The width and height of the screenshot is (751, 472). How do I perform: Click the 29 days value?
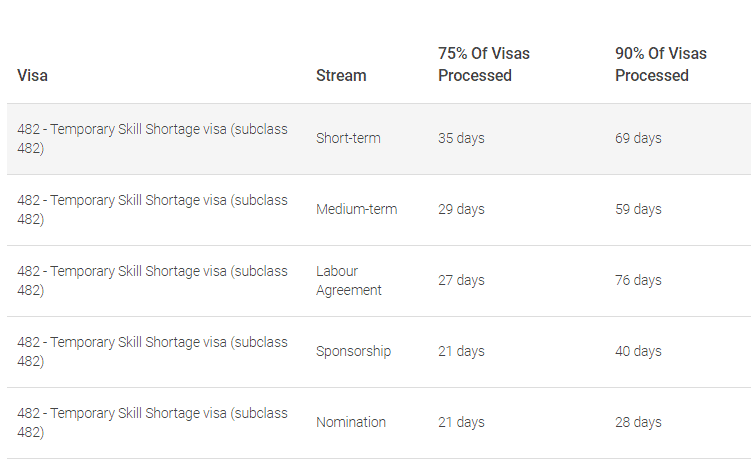(461, 209)
